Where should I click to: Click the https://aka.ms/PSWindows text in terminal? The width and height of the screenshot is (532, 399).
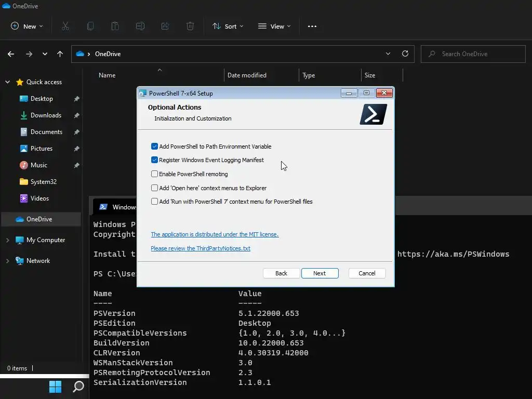(453, 254)
